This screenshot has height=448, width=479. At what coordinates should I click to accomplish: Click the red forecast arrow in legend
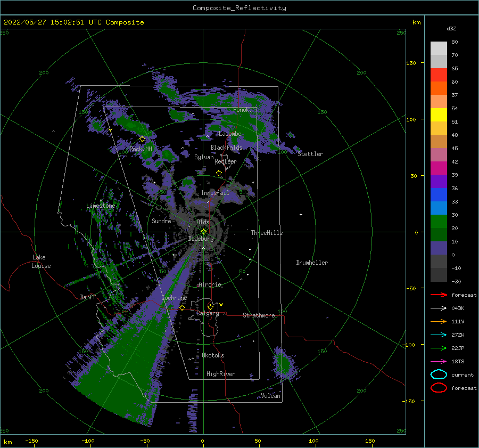439,295
